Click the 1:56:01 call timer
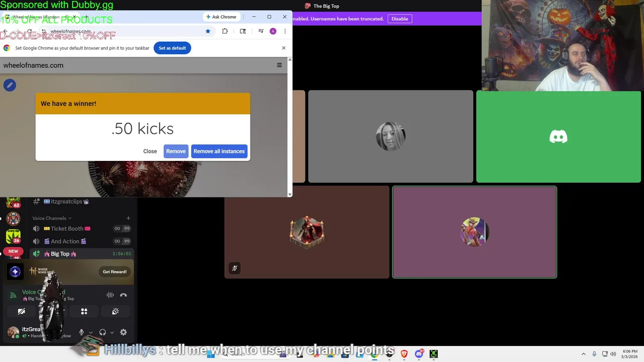 pos(122,254)
